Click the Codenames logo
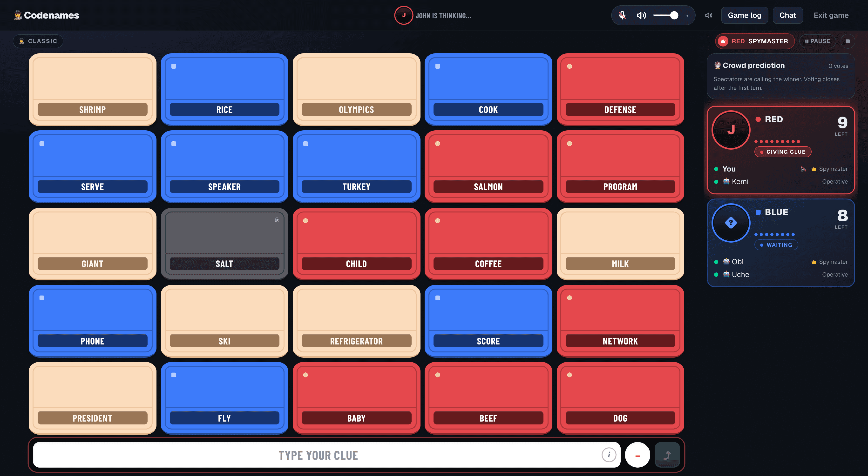868x476 pixels. (x=47, y=15)
